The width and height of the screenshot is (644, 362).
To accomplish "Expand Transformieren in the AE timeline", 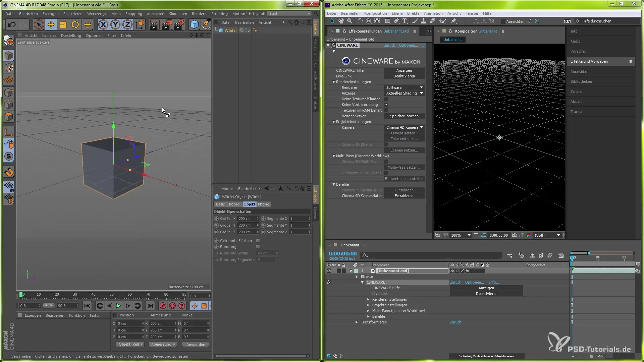I will point(357,322).
